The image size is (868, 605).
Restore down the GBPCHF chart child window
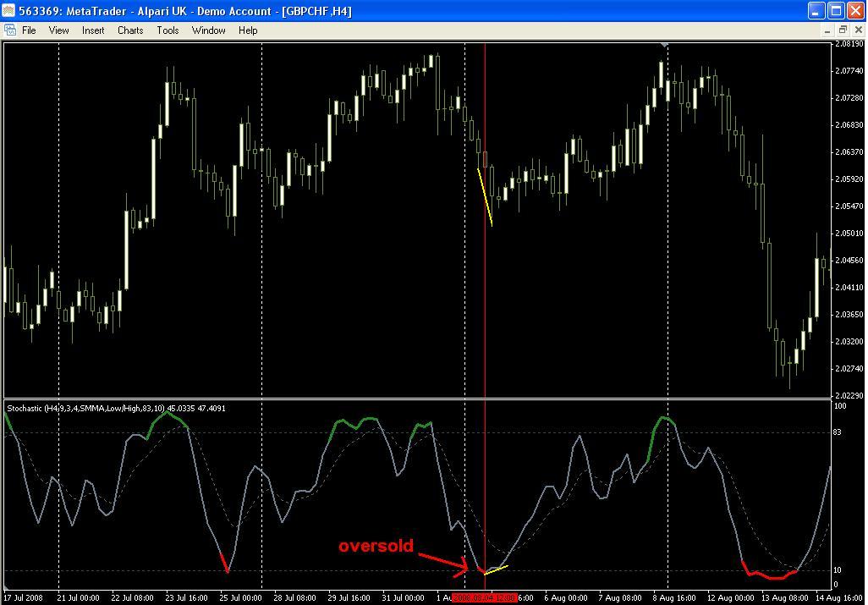click(x=843, y=30)
